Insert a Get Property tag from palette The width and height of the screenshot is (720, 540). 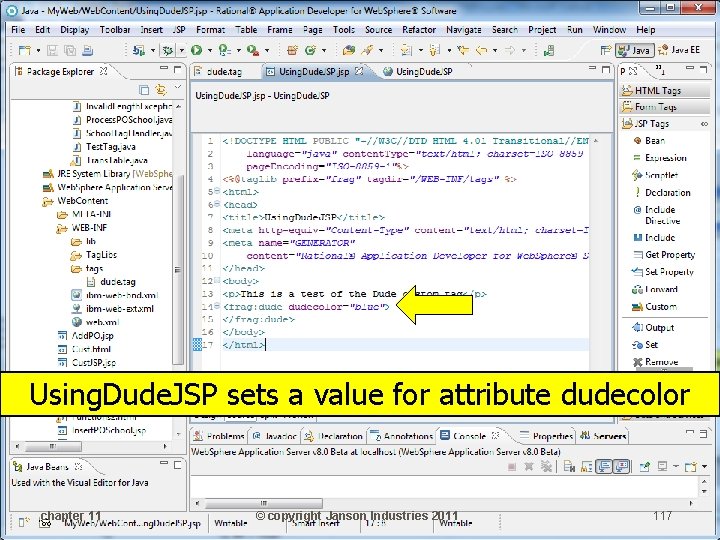click(664, 255)
